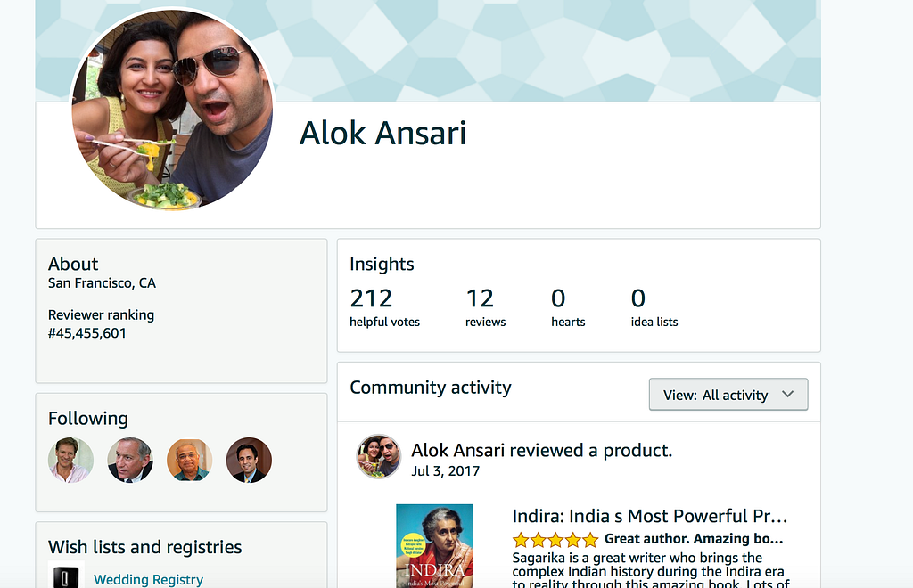The image size is (913, 588).
Task: Open the first followed avatar in pink shirt
Action: coord(70,460)
